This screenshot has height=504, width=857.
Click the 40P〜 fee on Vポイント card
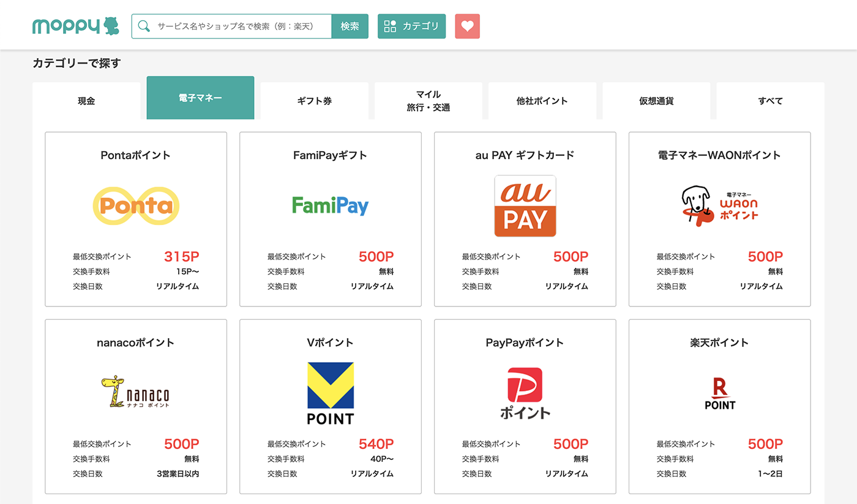[x=382, y=459]
